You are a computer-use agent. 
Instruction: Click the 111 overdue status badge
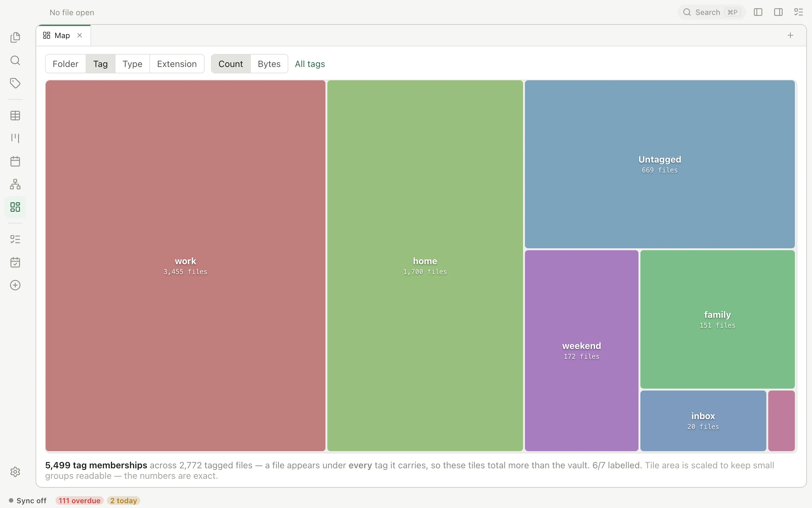[80, 501]
